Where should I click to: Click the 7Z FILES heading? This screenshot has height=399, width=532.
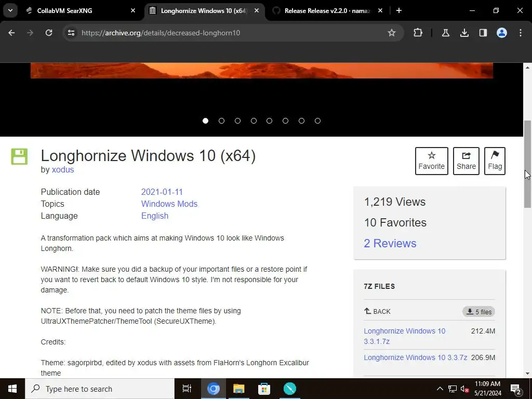pyautogui.click(x=379, y=286)
